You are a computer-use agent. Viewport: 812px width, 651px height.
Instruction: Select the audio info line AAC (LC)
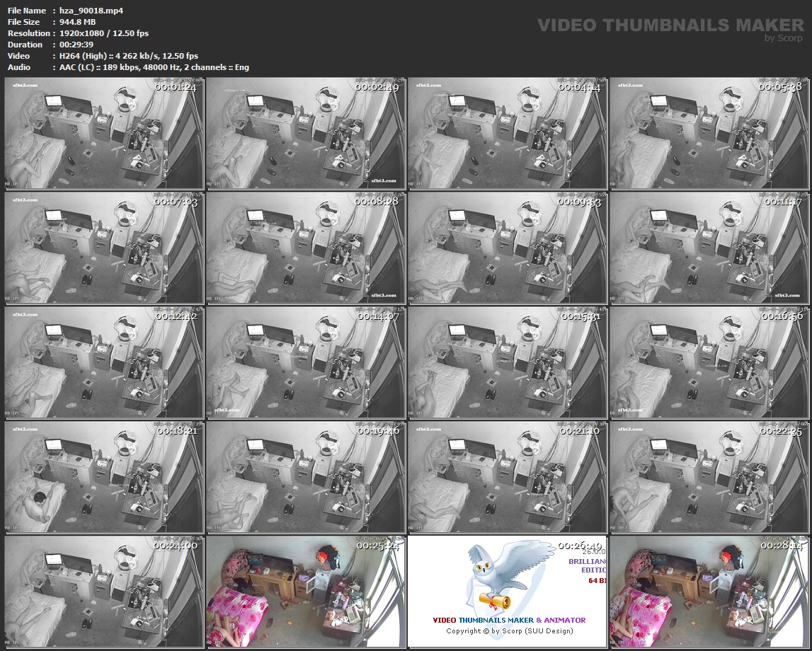pos(154,67)
